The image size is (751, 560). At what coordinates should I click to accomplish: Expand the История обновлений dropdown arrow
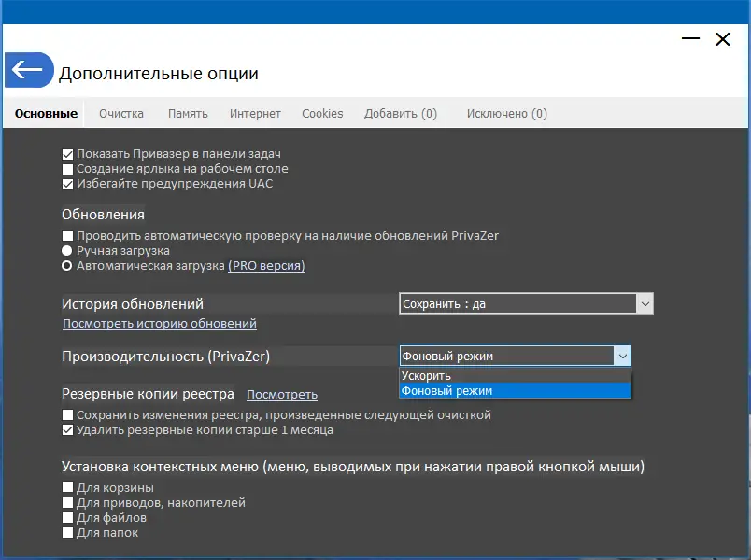tap(645, 303)
